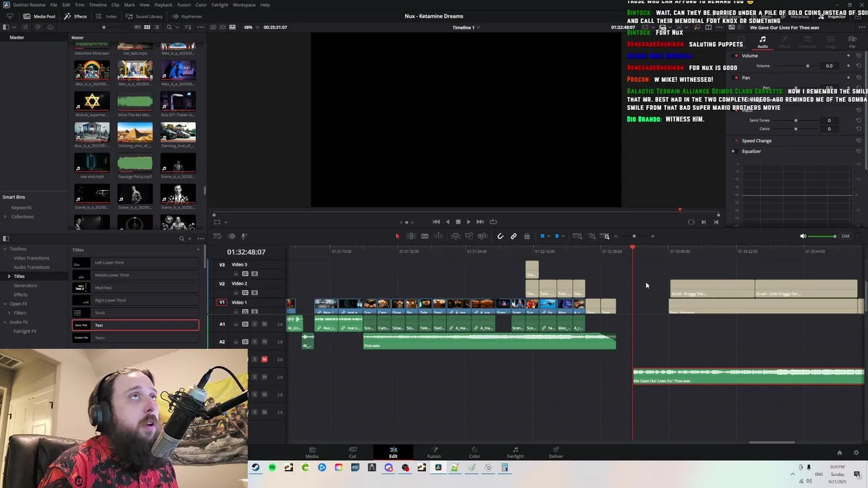Mute audio track A1 with M
The height and width of the screenshot is (488, 868).
tap(264, 324)
